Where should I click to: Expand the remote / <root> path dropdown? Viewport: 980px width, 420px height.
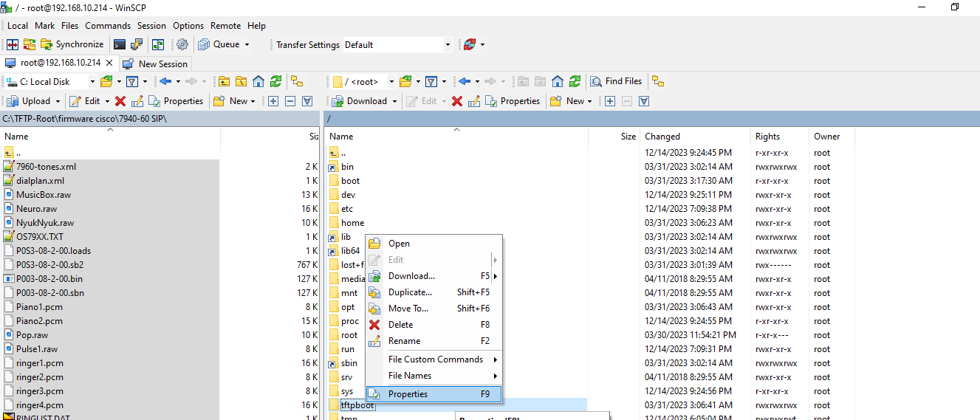pyautogui.click(x=388, y=81)
